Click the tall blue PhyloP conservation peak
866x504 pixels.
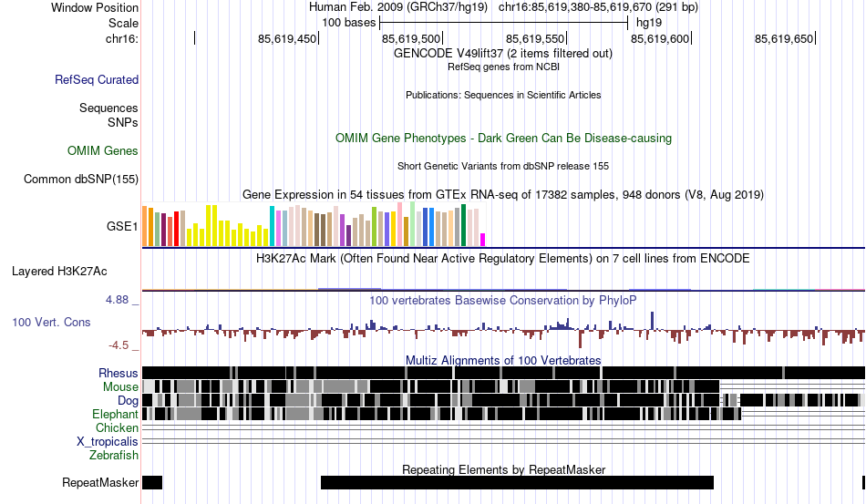[x=653, y=322]
